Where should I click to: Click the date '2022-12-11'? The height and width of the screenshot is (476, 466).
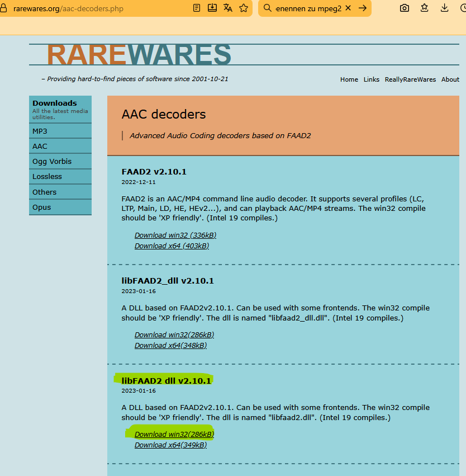click(139, 182)
